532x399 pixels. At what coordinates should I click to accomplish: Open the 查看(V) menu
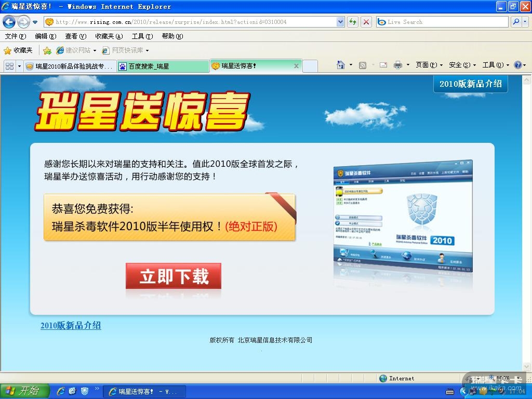(x=76, y=36)
